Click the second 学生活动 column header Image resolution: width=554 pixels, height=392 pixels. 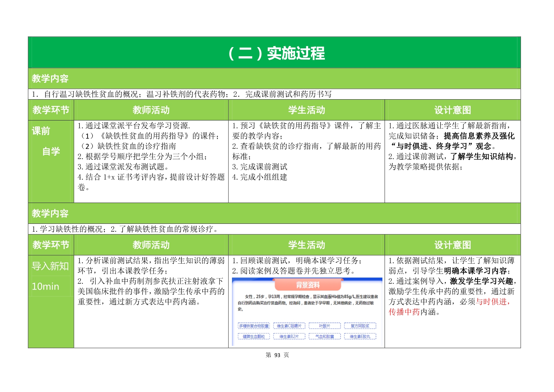(306, 245)
